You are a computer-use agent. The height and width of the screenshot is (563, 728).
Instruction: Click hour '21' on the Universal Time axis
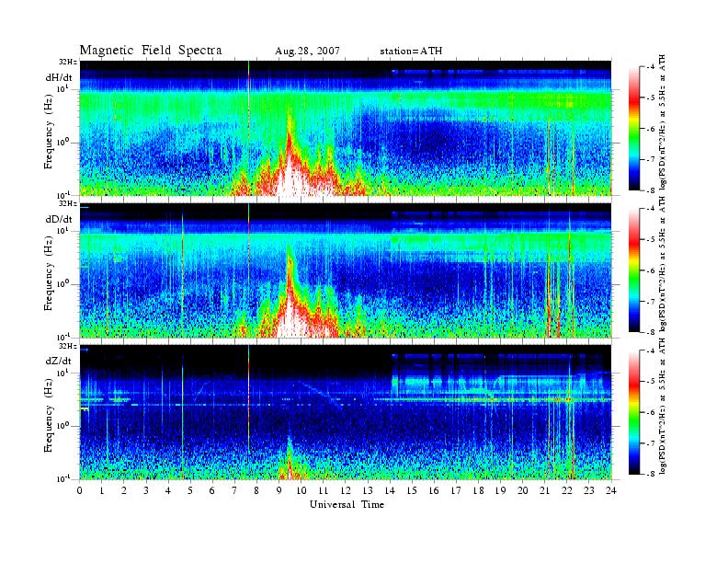(x=544, y=490)
